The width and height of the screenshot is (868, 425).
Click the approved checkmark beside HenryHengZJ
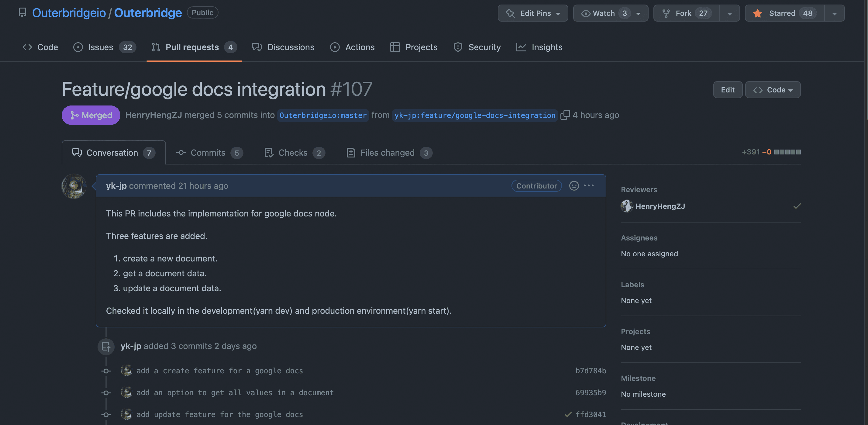[x=797, y=206]
